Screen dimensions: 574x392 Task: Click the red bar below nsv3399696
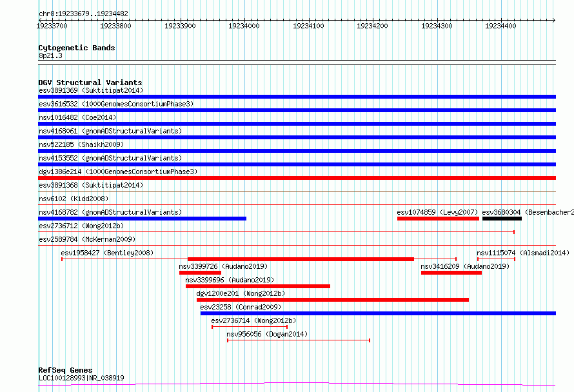[x=258, y=286]
